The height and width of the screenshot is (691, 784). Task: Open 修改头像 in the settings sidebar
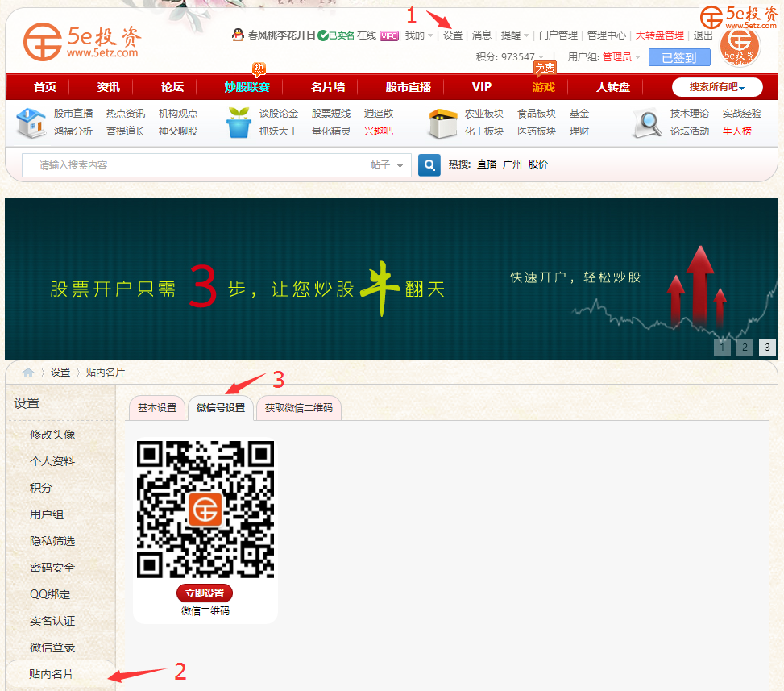tap(52, 435)
